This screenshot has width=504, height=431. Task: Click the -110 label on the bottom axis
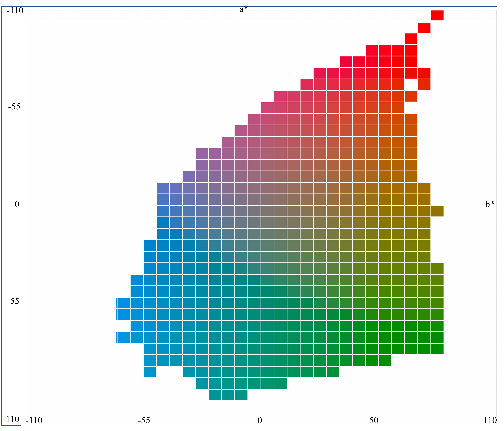tap(34, 420)
